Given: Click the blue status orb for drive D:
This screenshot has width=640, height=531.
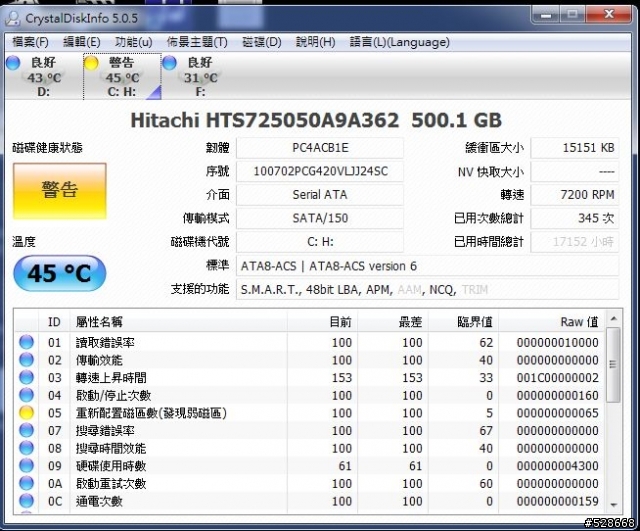Looking at the screenshot, I should pos(13,63).
